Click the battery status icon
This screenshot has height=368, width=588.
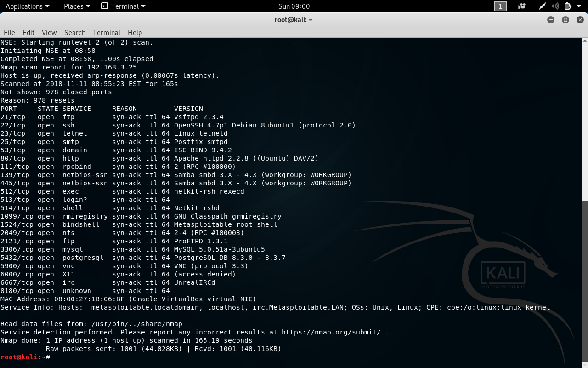(x=568, y=6)
